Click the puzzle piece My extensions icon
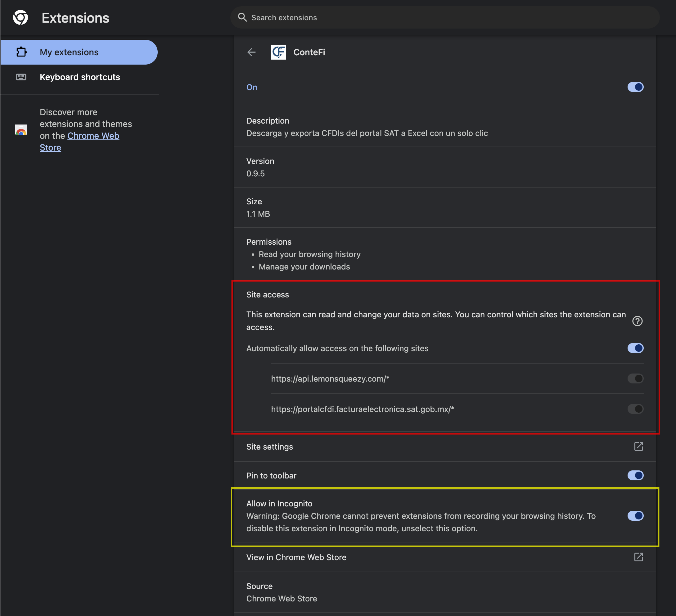 pos(21,52)
